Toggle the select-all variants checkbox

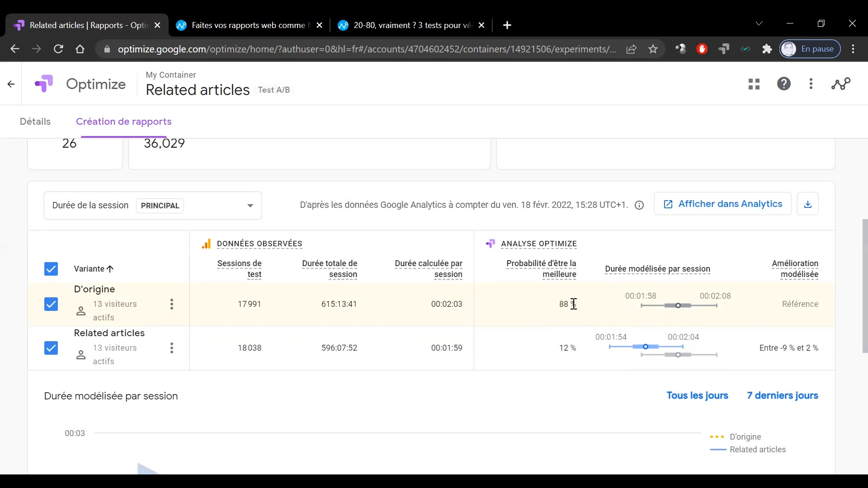pyautogui.click(x=51, y=269)
